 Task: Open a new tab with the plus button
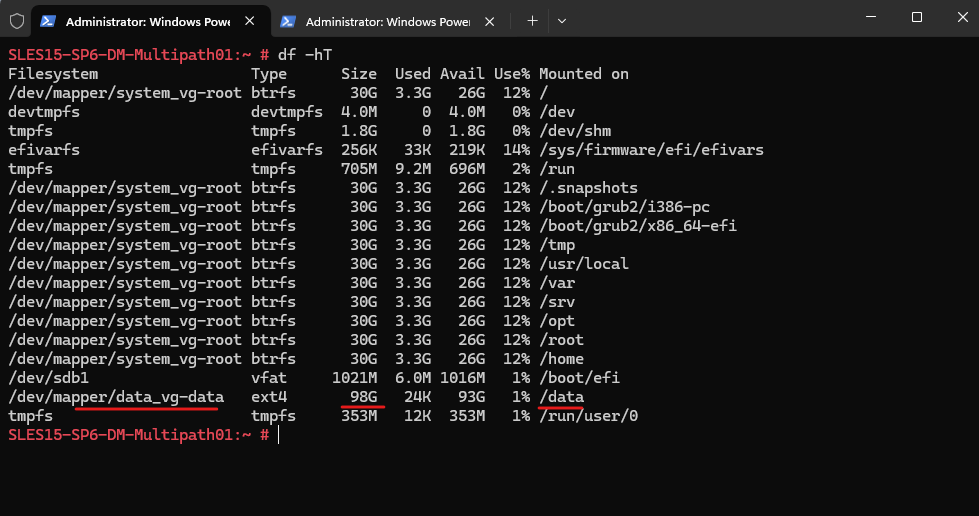pos(532,20)
